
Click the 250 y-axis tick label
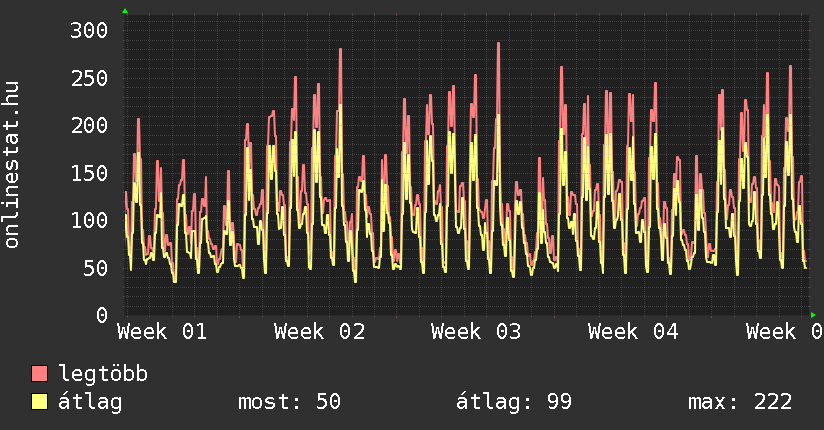pyautogui.click(x=89, y=78)
